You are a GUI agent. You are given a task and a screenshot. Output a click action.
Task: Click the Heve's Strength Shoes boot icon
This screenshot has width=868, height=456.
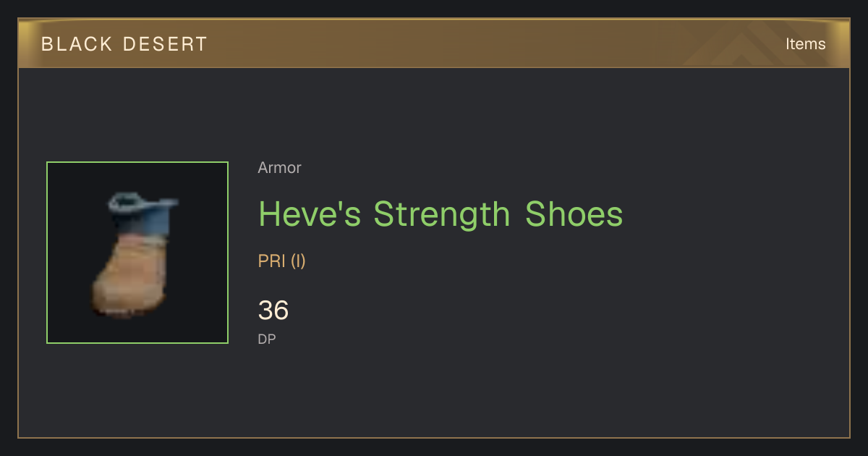(x=136, y=254)
